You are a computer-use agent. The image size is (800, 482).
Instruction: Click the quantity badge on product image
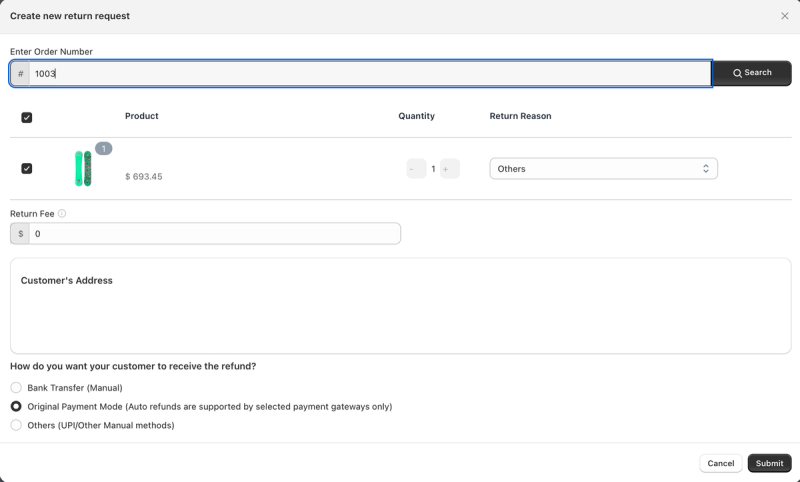(104, 148)
